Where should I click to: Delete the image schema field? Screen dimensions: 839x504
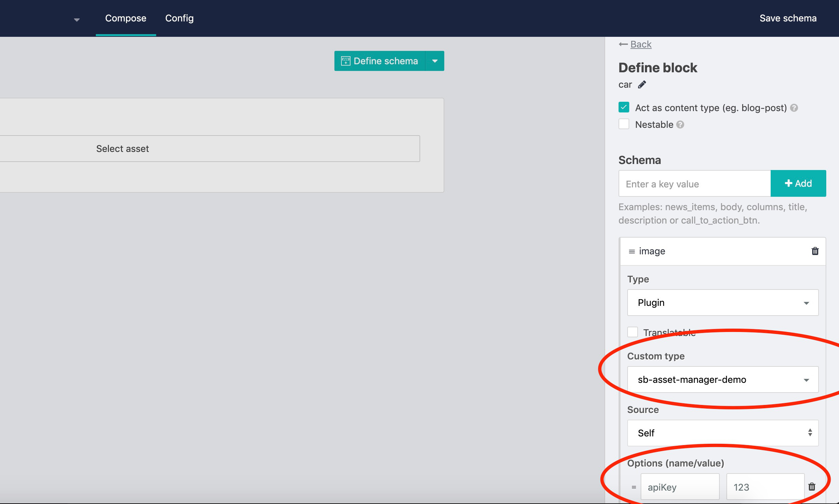pos(815,251)
